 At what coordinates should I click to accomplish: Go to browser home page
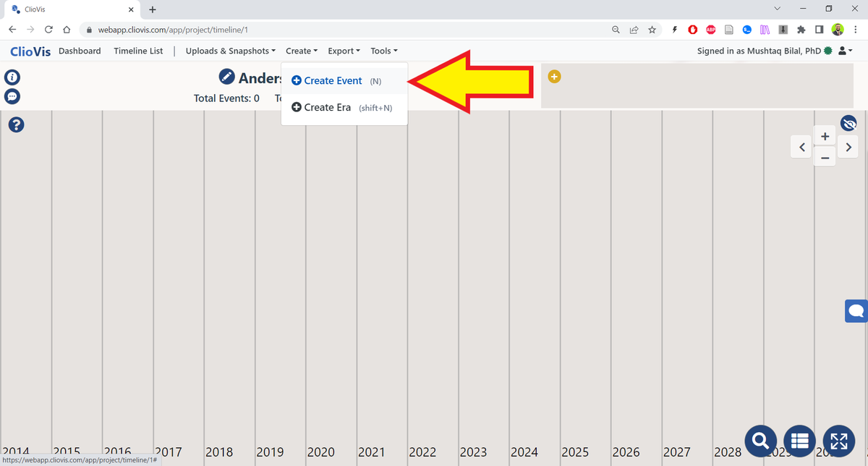click(67, 30)
